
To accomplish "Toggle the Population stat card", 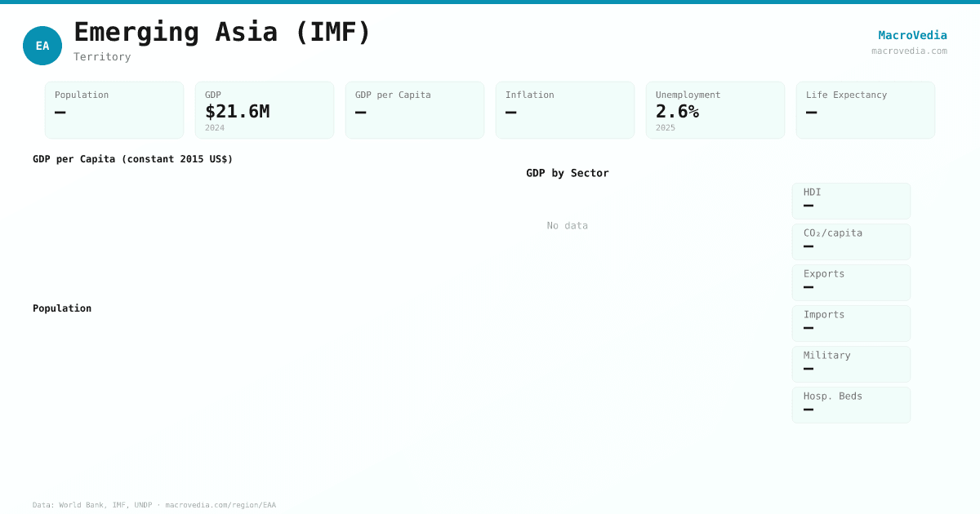I will tap(114, 109).
